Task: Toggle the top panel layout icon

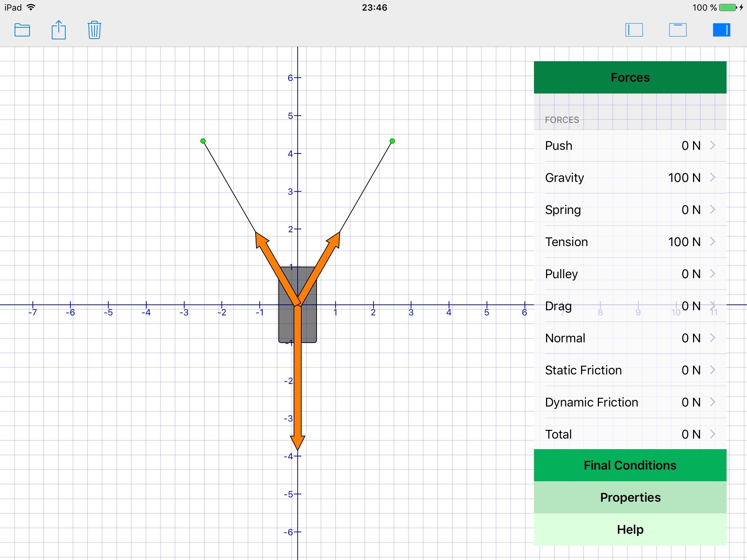Action: point(678,30)
